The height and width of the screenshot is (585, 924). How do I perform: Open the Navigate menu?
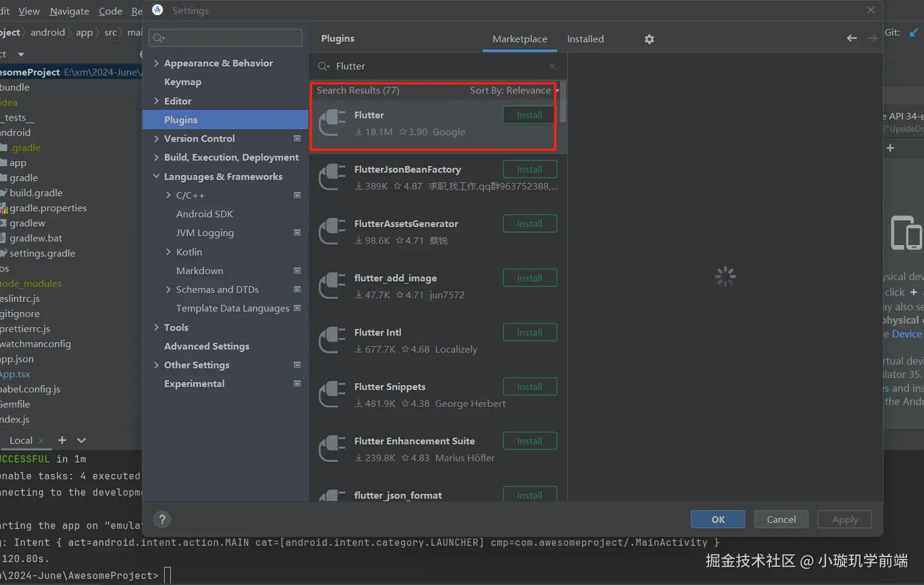point(69,11)
